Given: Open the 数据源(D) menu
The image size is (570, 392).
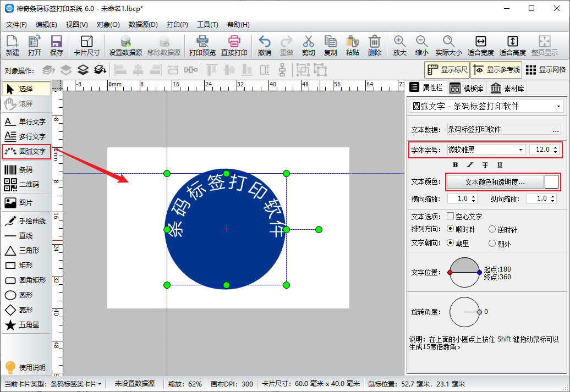Looking at the screenshot, I should coord(143,25).
